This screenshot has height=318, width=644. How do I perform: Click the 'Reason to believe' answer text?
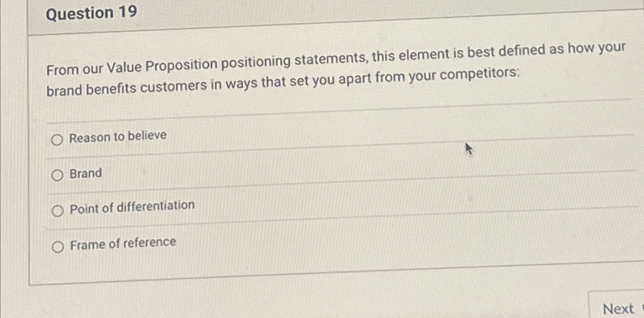tap(118, 137)
